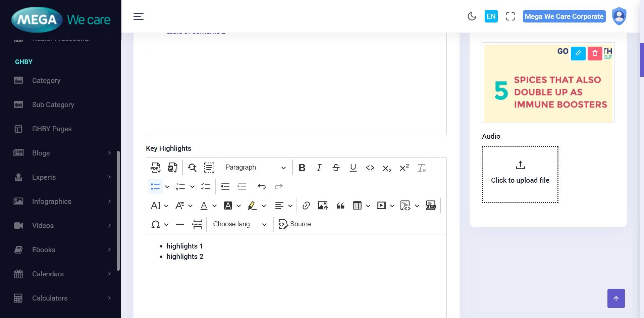Open Find and Replace tool
644x318 pixels.
pos(192,168)
